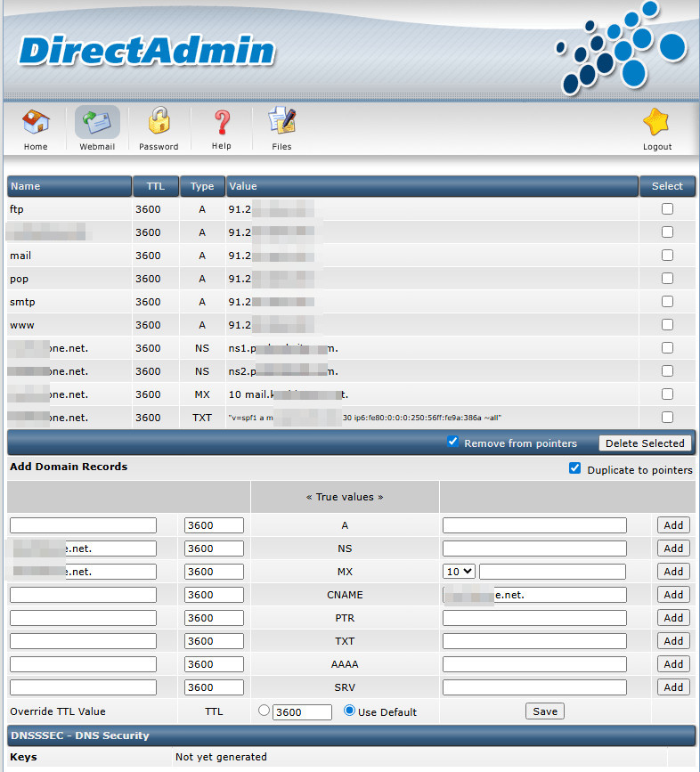Screen dimensions: 700x772
Task: Add the AAAA record
Action: tap(673, 664)
